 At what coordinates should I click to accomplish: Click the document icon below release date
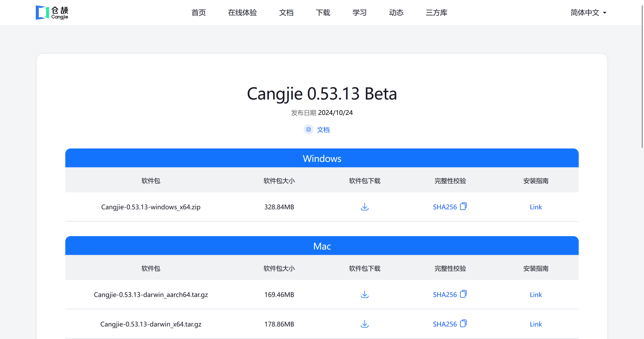308,129
